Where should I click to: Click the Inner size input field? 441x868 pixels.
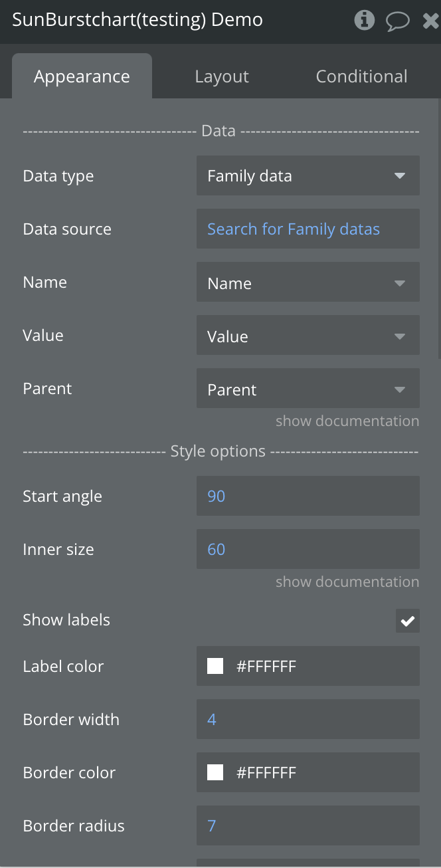click(x=308, y=549)
